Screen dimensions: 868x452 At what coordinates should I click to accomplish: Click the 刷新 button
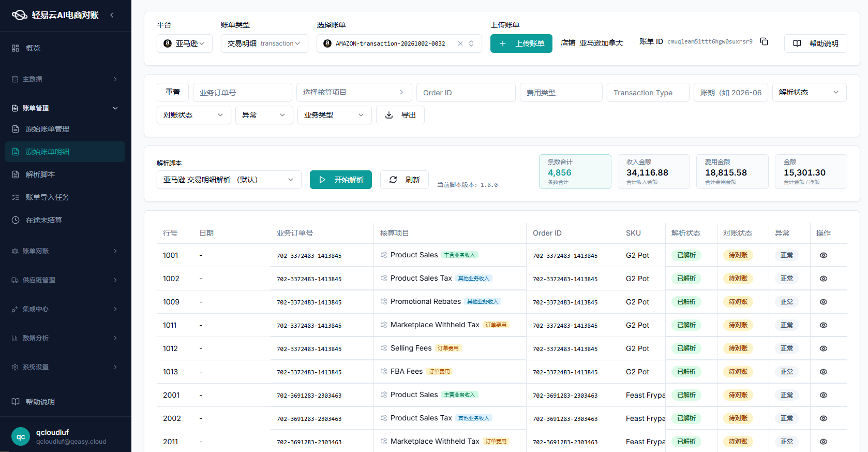[x=405, y=180]
